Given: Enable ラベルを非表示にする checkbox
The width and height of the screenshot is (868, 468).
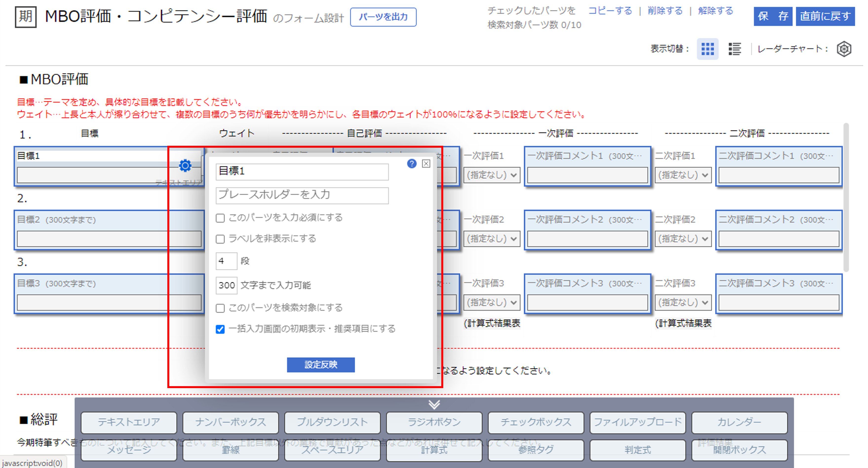Looking at the screenshot, I should pyautogui.click(x=220, y=239).
